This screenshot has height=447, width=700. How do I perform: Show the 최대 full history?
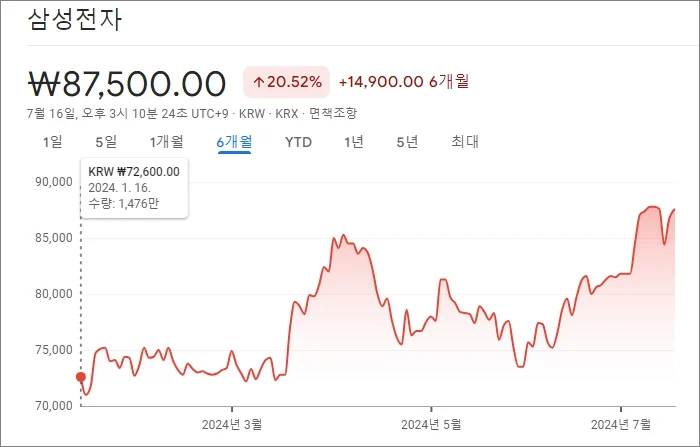pyautogui.click(x=465, y=142)
